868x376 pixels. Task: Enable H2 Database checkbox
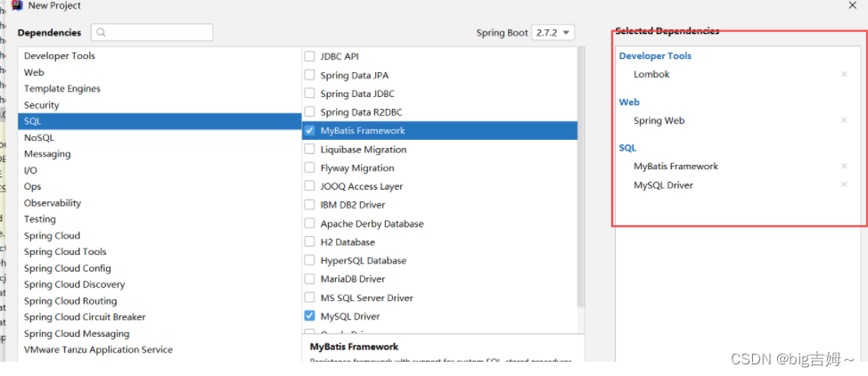(309, 242)
